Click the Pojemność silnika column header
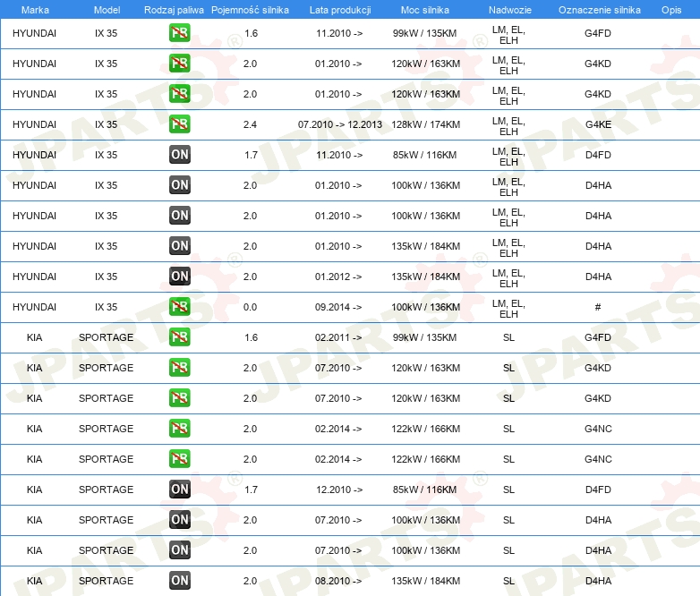Image resolution: width=700 pixels, height=596 pixels. coord(250,9)
